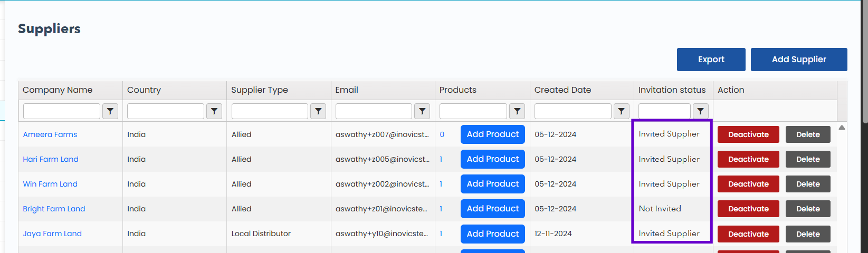The width and height of the screenshot is (868, 253).
Task: Type in the Company Name filter field
Action: click(x=62, y=111)
